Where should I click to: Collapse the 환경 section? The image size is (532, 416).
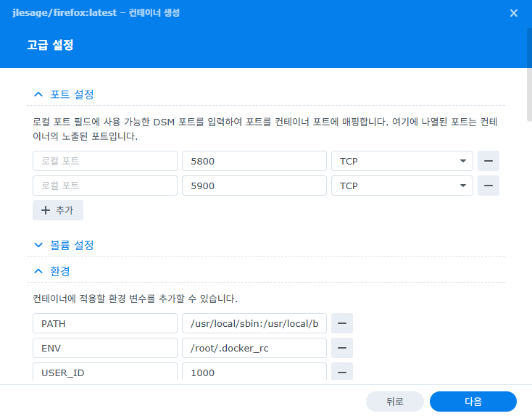click(x=39, y=271)
